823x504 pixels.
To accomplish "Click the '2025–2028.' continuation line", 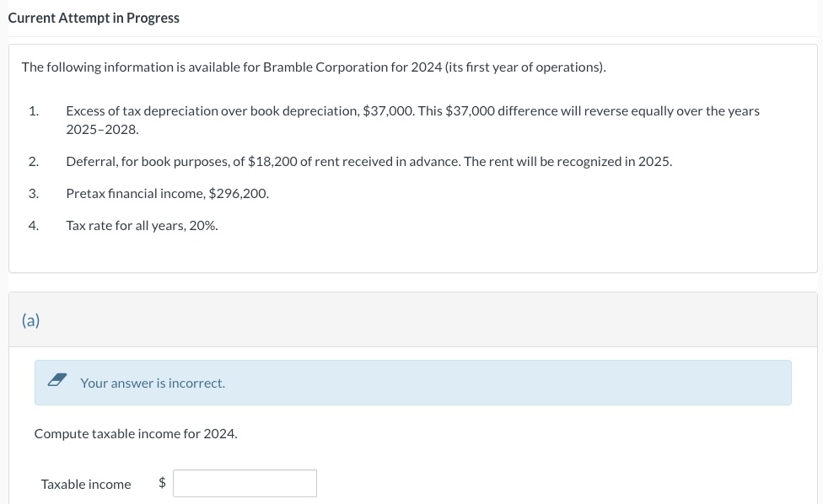I will [102, 130].
